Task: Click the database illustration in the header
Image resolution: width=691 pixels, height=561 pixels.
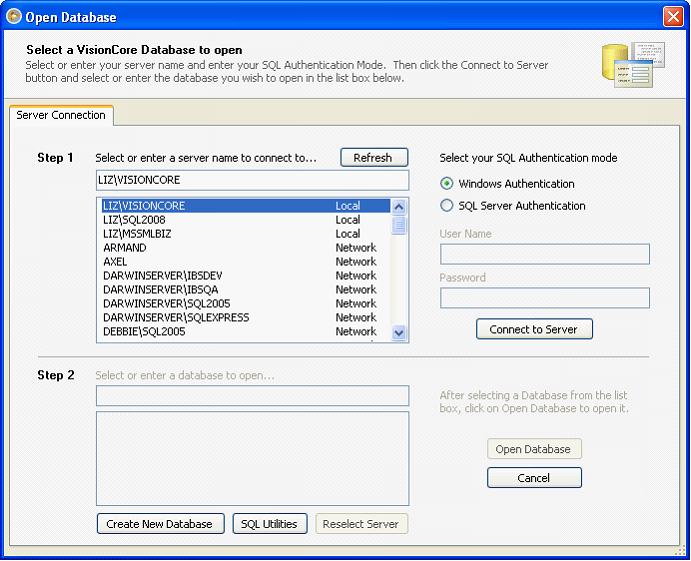Action: [633, 65]
